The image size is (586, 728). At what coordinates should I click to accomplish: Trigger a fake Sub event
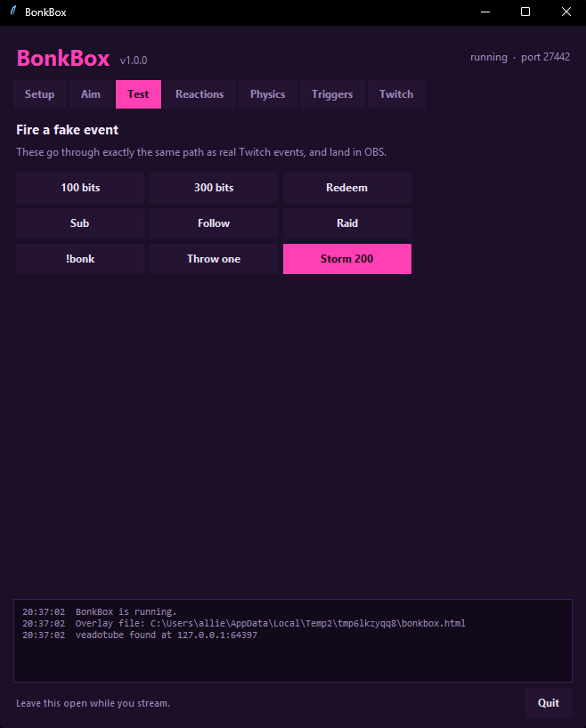[x=80, y=223]
